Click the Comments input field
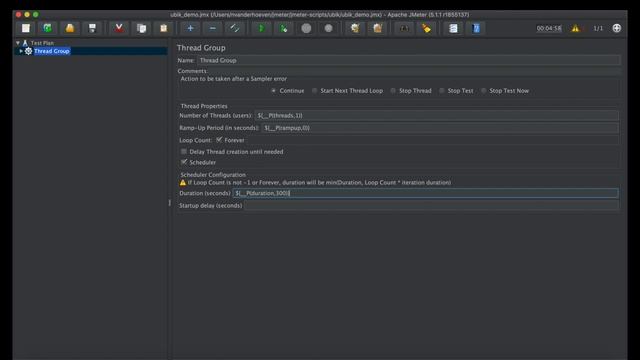This screenshot has height=360, width=640. [415, 71]
